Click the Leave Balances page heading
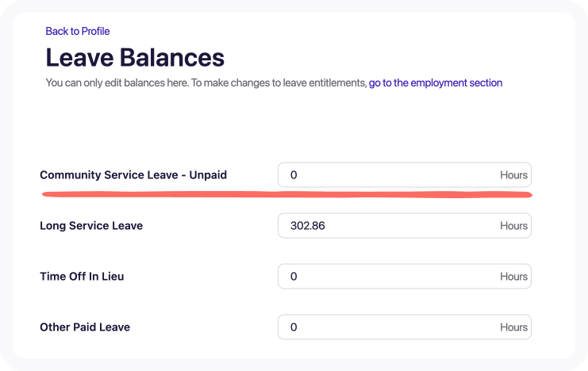588x371 pixels. (x=135, y=57)
